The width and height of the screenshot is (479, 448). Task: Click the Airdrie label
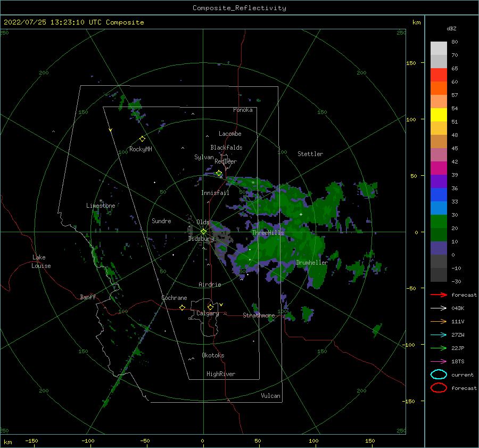pyautogui.click(x=210, y=284)
